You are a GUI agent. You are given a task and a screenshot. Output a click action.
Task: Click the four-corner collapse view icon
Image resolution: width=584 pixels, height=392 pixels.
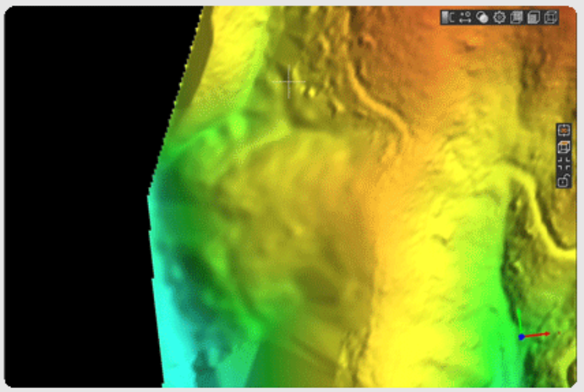point(564,164)
